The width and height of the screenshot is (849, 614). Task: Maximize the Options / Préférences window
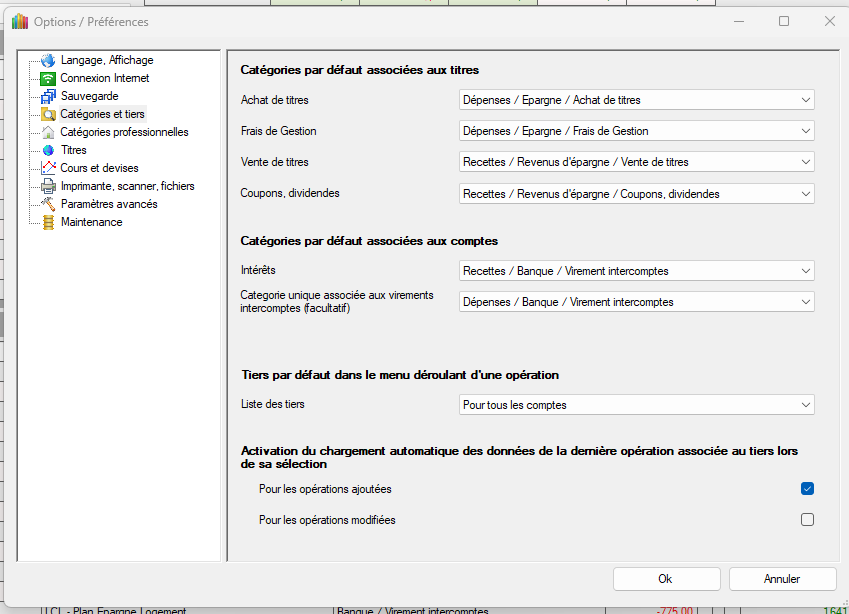pos(784,21)
